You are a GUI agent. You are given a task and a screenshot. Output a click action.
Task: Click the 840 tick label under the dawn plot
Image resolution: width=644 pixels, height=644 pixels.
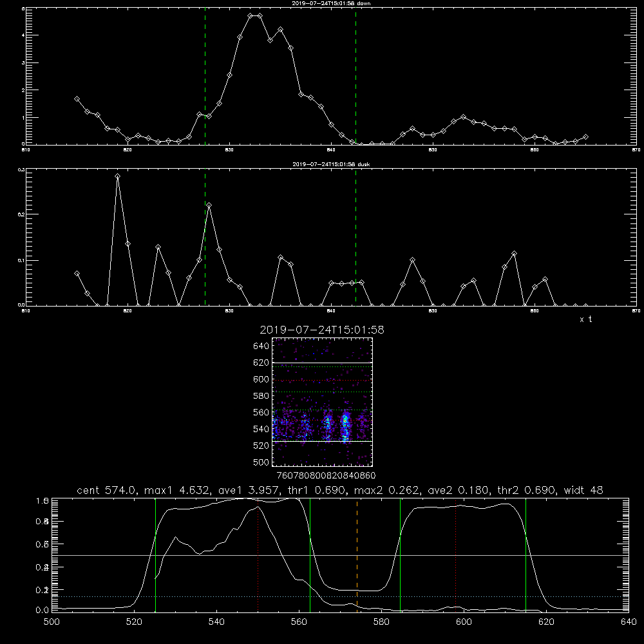pyautogui.click(x=331, y=150)
